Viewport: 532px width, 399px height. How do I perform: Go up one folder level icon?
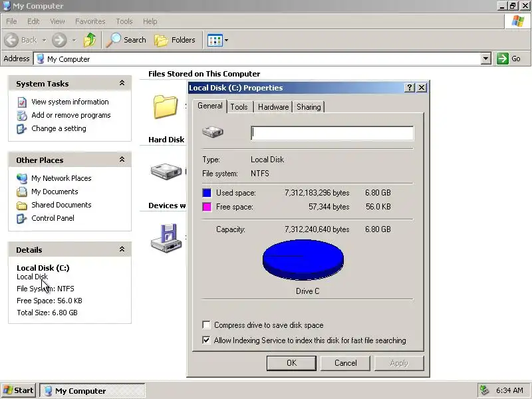coord(90,40)
